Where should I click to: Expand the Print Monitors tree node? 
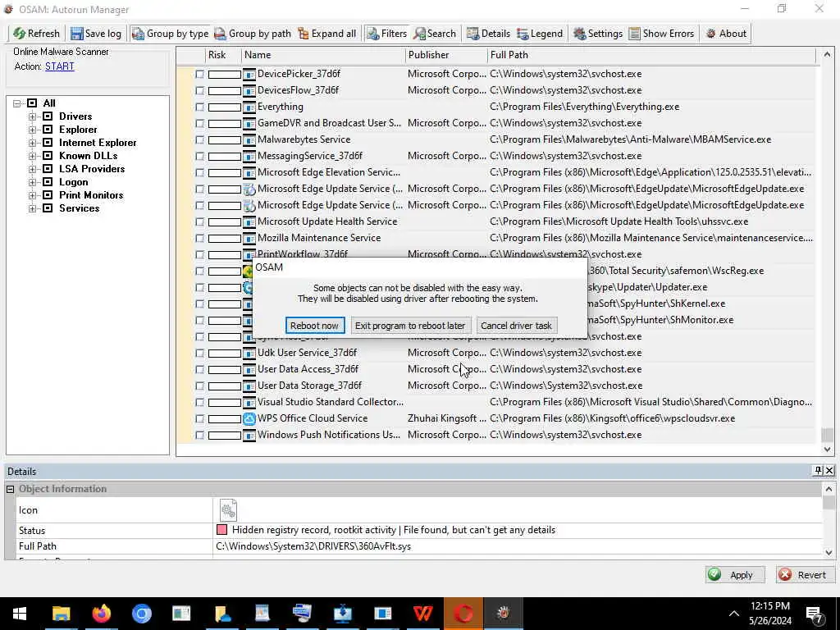tap(32, 195)
